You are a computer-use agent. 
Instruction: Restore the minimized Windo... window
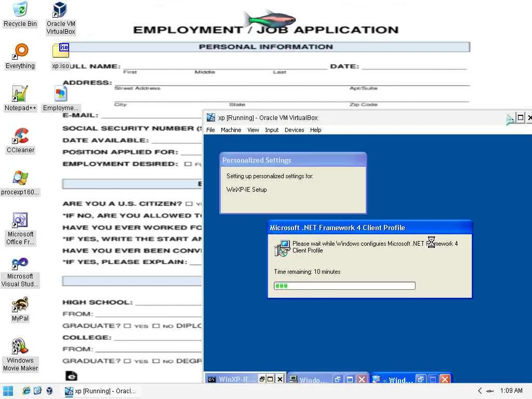point(337,379)
